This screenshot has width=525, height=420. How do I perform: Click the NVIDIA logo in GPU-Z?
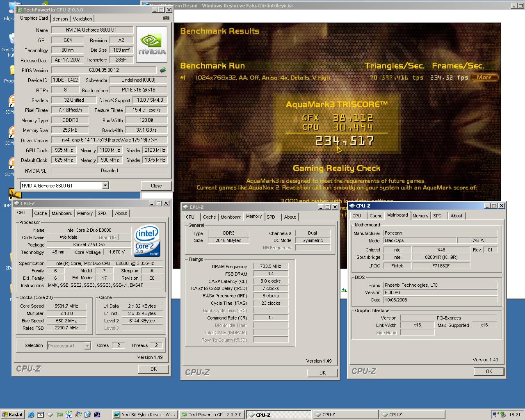[152, 45]
